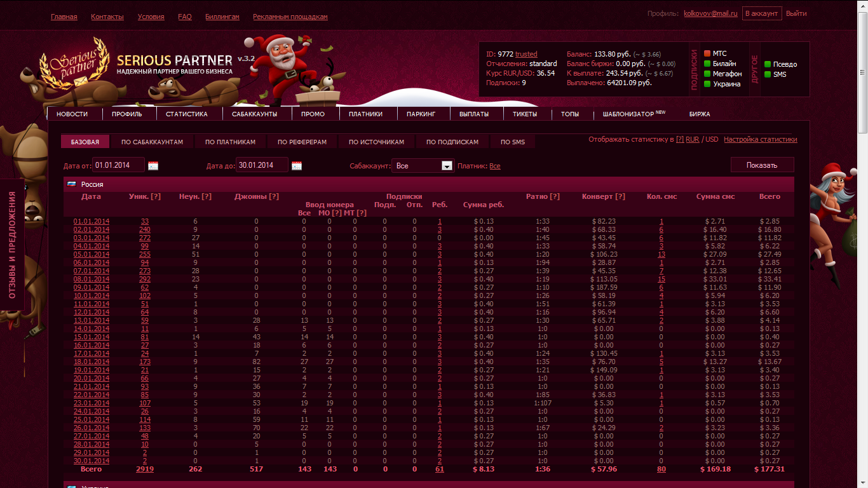Select the Базовая statistics tab
Viewport: 868px width, 488px height.
point(85,142)
